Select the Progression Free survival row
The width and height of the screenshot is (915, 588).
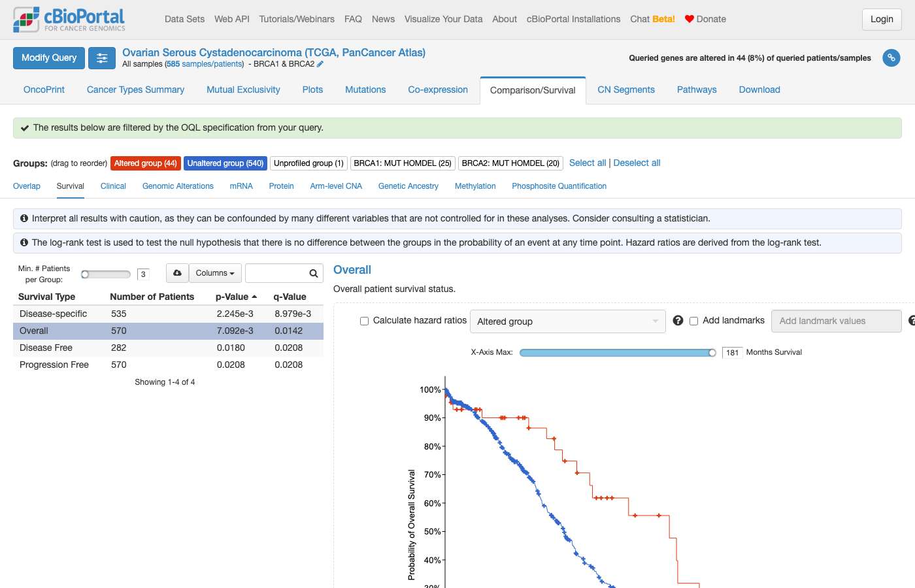point(169,365)
